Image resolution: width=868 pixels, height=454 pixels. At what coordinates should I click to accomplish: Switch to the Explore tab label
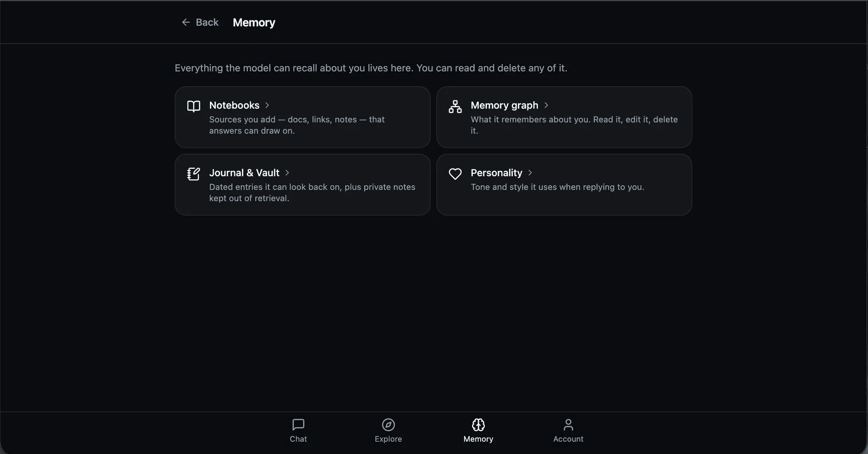coord(388,439)
